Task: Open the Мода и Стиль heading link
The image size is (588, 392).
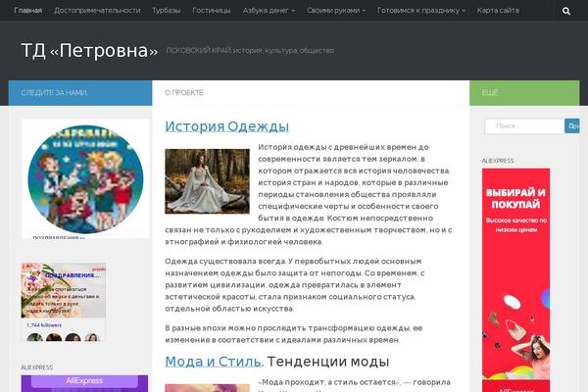Action: point(214,362)
